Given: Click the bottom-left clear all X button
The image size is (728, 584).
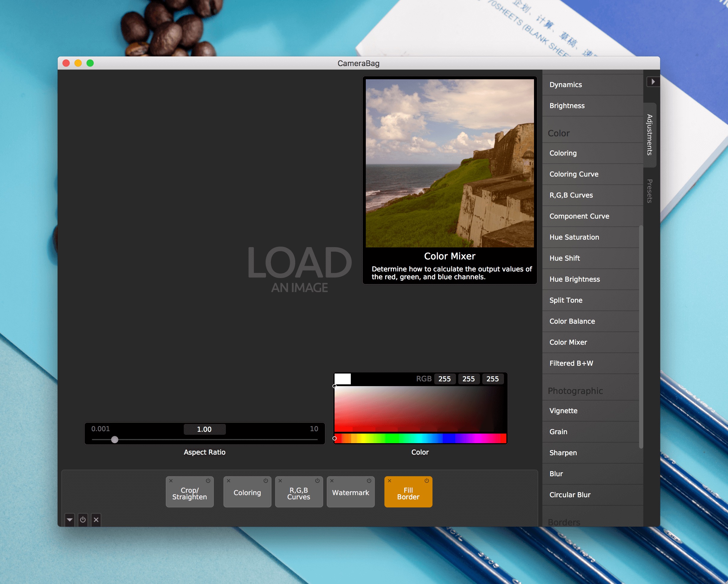Looking at the screenshot, I should click(96, 519).
